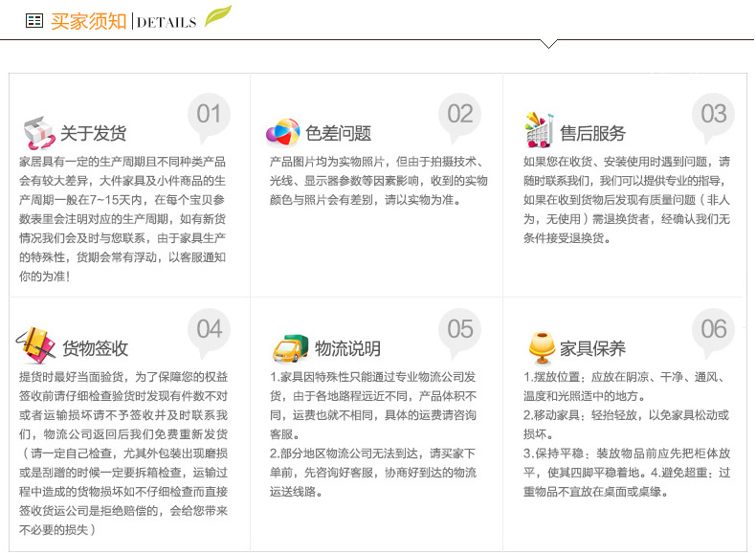Image resolution: width=756 pixels, height=553 pixels.
Task: Click the 家具保养 section title
Action: coord(592,348)
